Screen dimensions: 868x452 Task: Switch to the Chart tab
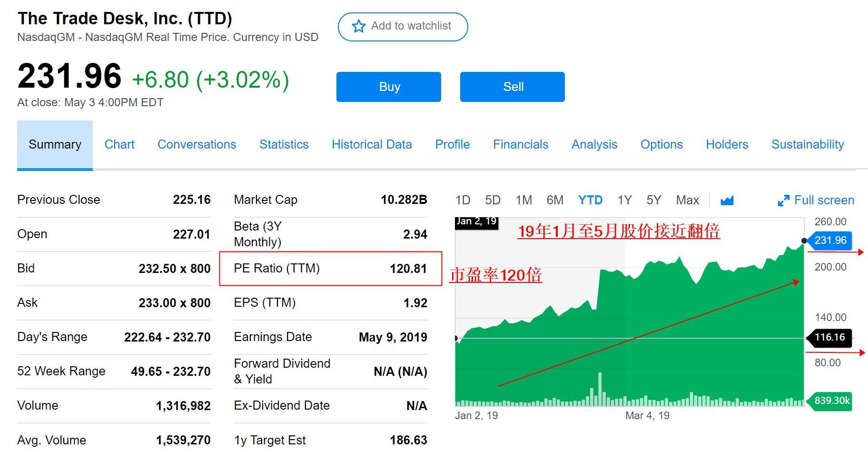coord(119,144)
